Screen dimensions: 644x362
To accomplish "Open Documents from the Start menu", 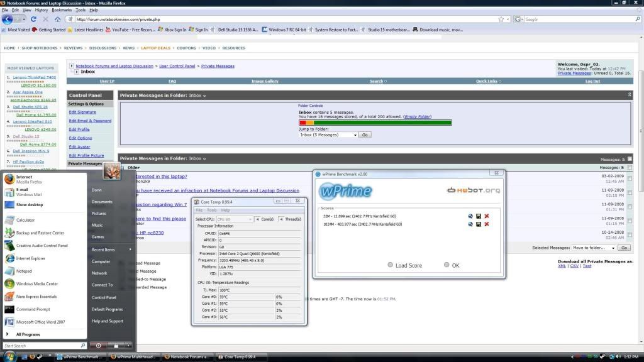I will tap(102, 202).
